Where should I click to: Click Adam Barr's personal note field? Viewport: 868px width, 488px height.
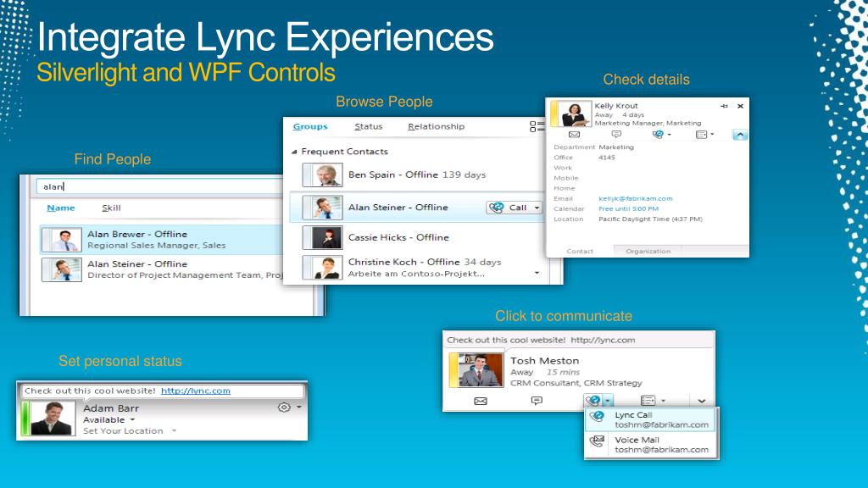(162, 391)
